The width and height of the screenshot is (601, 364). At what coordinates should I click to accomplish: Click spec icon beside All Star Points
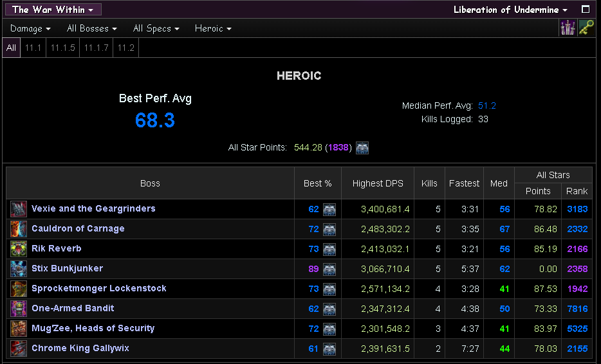362,147
